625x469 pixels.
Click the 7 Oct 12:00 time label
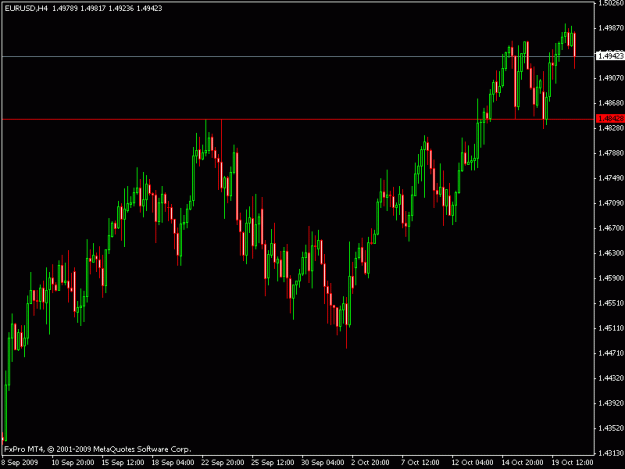click(420, 462)
